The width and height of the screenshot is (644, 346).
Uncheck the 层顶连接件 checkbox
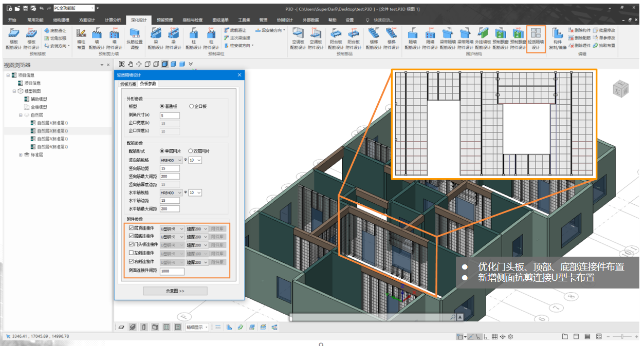coord(132,227)
